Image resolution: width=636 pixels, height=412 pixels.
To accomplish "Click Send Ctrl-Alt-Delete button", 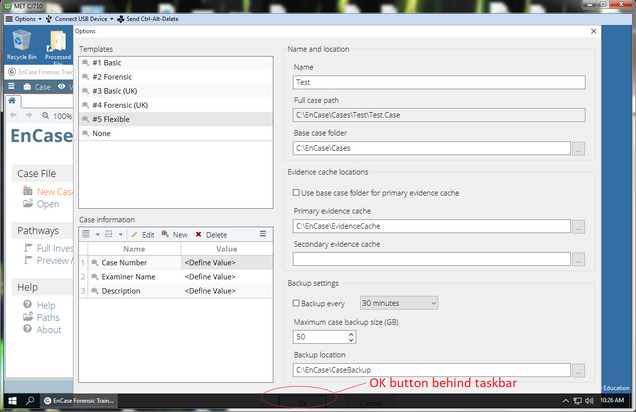I will [160, 19].
